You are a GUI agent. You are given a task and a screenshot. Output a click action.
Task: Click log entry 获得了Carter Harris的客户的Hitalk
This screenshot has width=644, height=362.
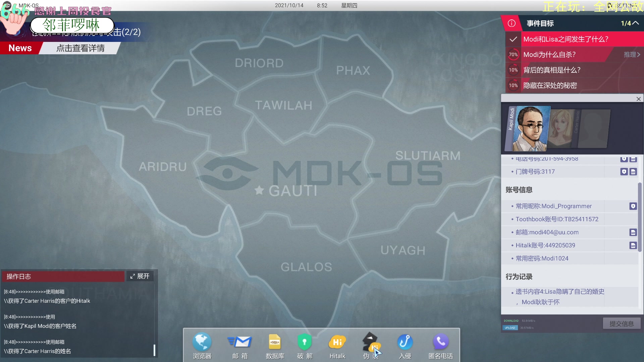click(x=47, y=301)
